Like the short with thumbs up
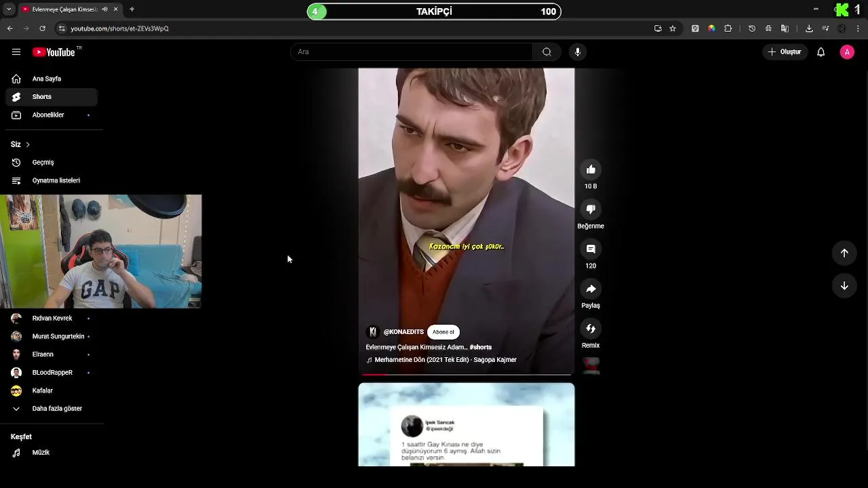Screen dimensions: 868x488 tap(591, 169)
